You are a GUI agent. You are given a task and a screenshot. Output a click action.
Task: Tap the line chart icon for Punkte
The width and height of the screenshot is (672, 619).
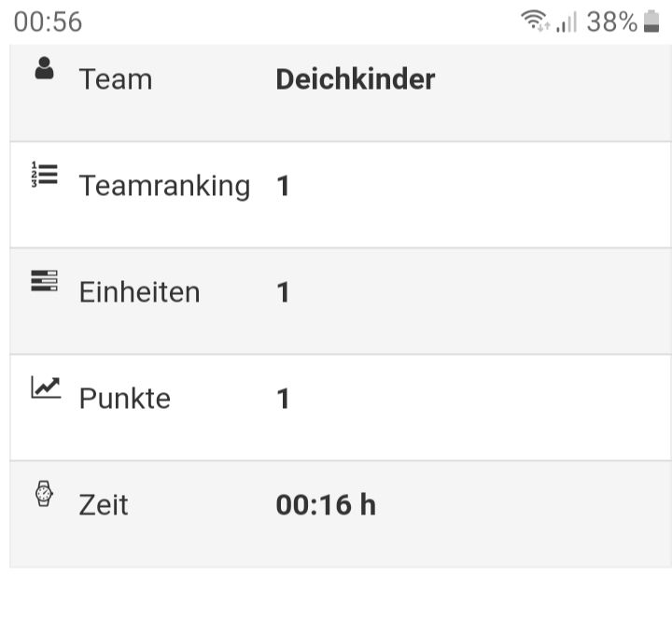coord(46,387)
